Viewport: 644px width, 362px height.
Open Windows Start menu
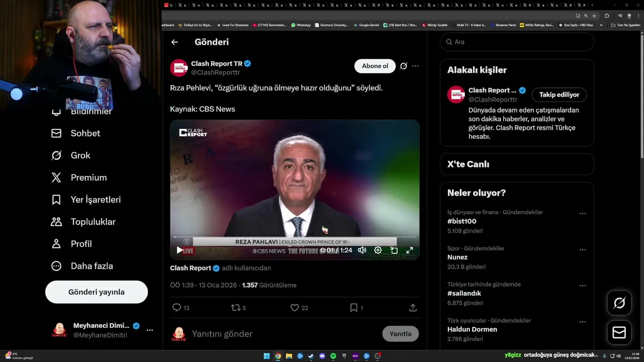tap(267, 356)
